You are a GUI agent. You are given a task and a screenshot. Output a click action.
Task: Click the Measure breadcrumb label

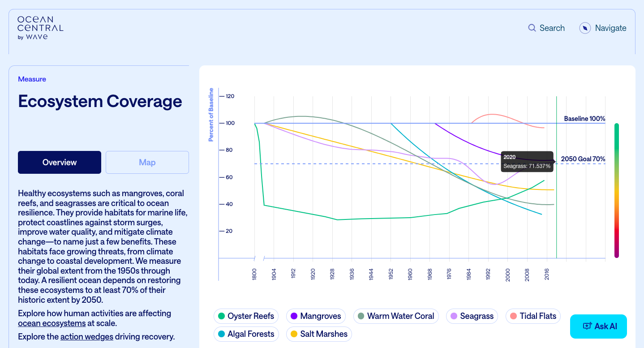click(32, 79)
